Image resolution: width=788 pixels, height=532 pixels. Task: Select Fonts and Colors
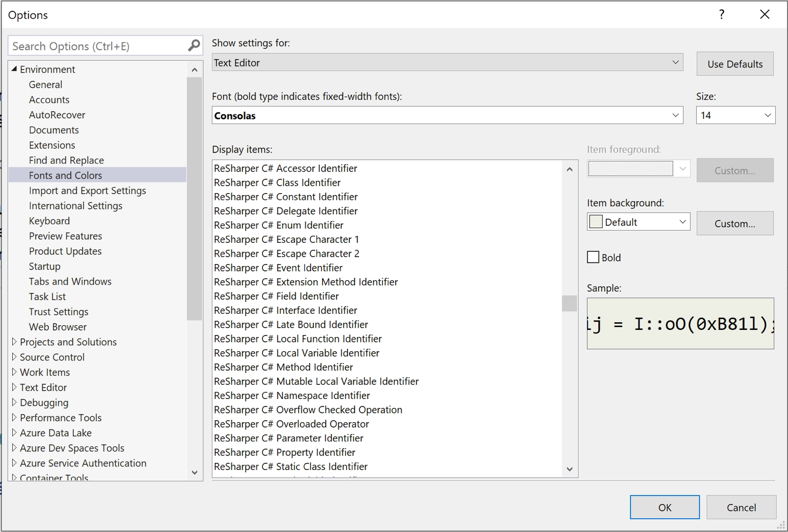(x=66, y=175)
